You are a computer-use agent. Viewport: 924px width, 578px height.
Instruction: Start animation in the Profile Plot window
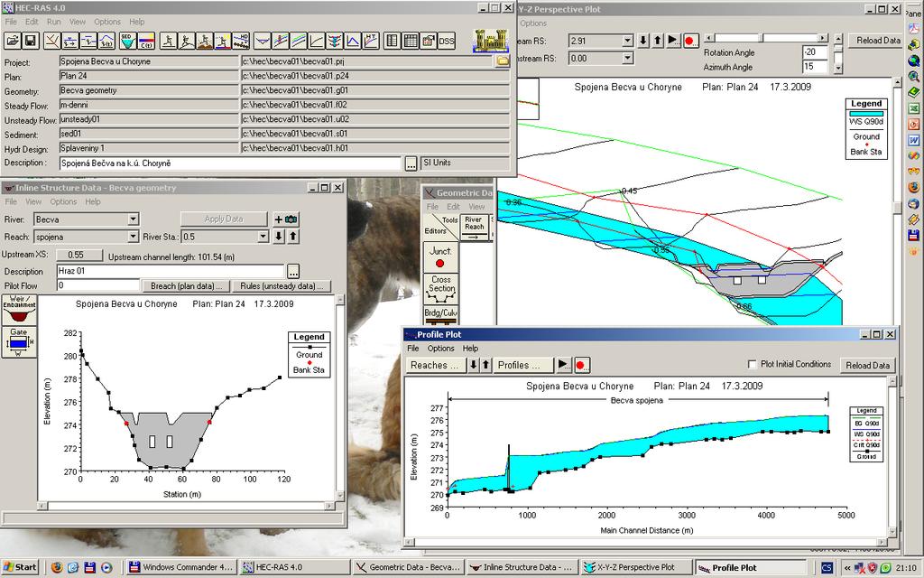coord(563,365)
